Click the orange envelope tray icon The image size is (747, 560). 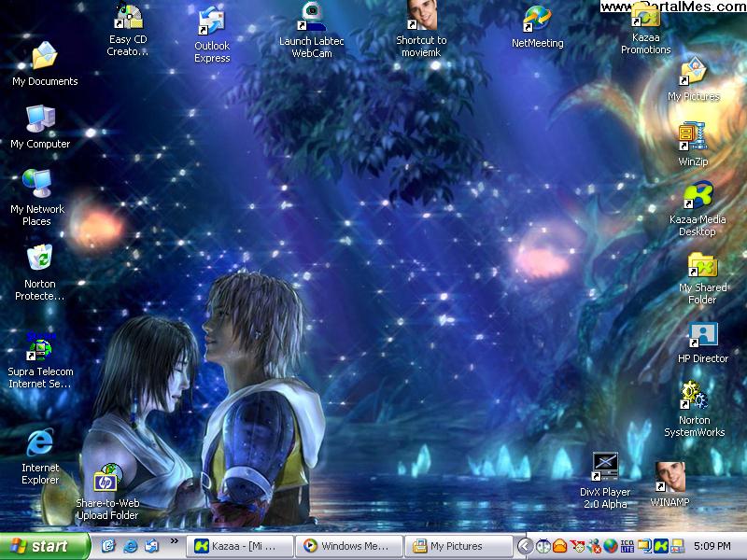pyautogui.click(x=559, y=546)
